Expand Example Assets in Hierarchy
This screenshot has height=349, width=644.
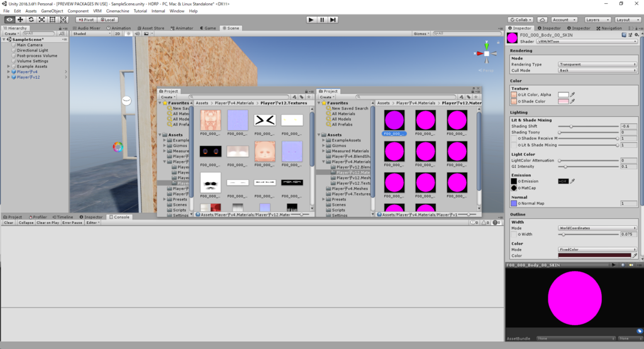coord(9,67)
